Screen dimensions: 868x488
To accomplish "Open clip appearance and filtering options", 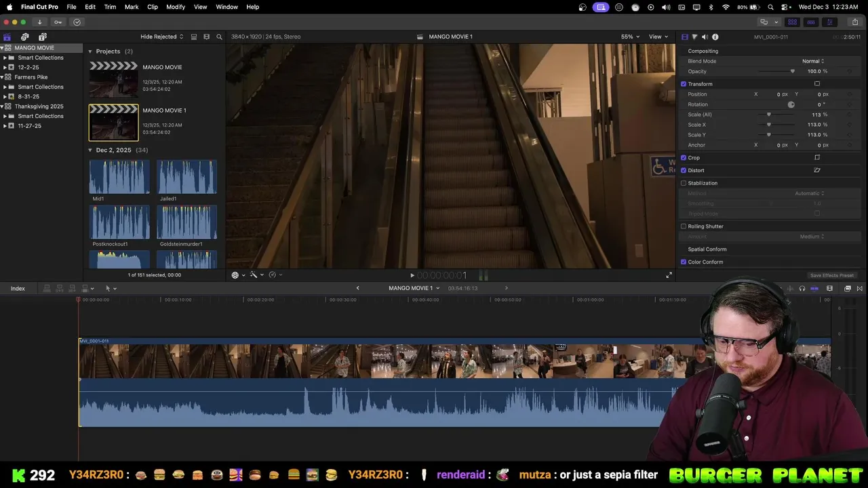I will click(206, 37).
